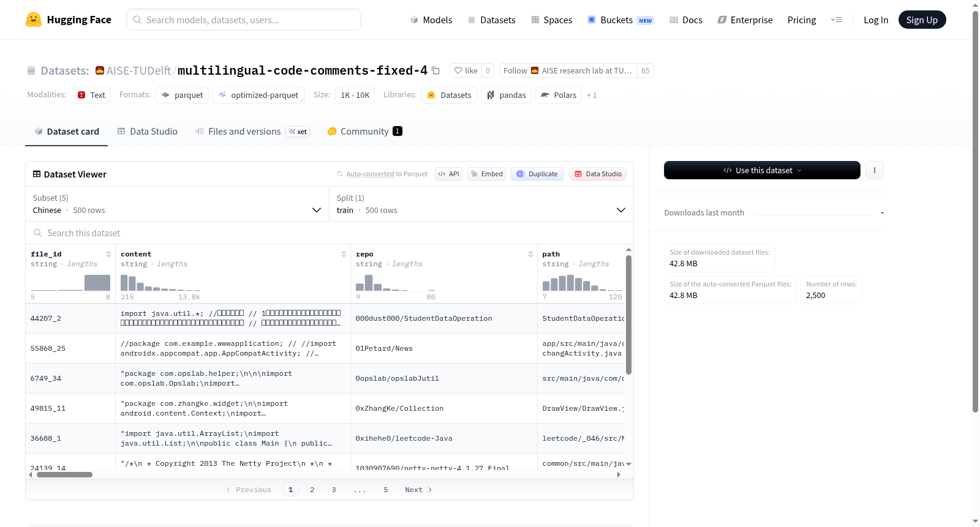Open the AISE-TUDelft organization link

coord(138,70)
